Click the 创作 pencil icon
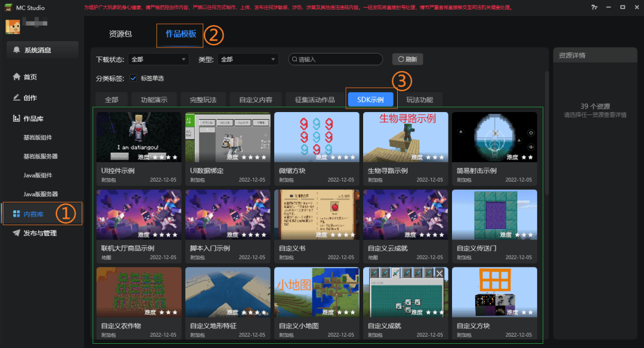 tap(17, 97)
